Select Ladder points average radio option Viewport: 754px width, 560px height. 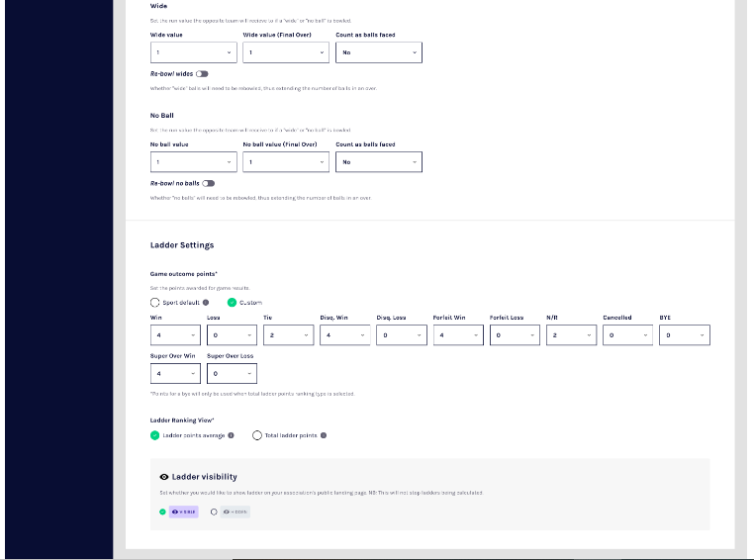point(154,435)
